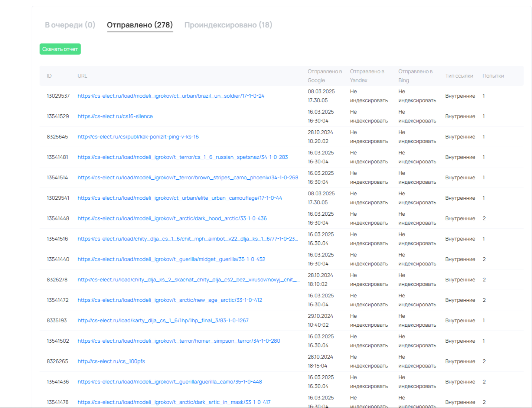Click ID cell 13541436
The height and width of the screenshot is (408, 532).
[58, 382]
